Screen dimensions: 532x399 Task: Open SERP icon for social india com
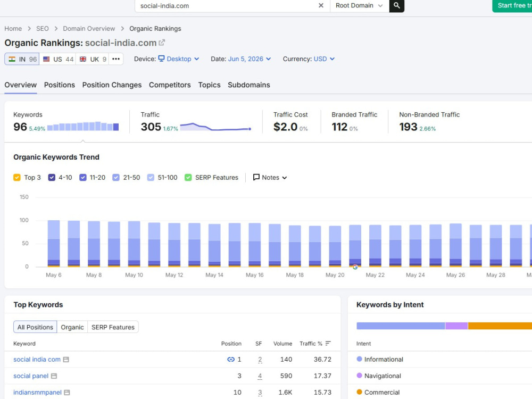pos(66,359)
